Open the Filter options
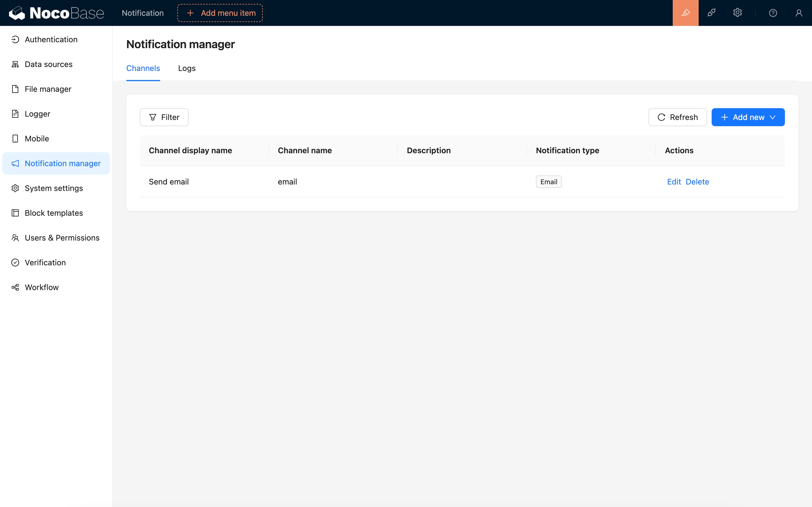Viewport: 812px width, 507px height. tap(164, 117)
